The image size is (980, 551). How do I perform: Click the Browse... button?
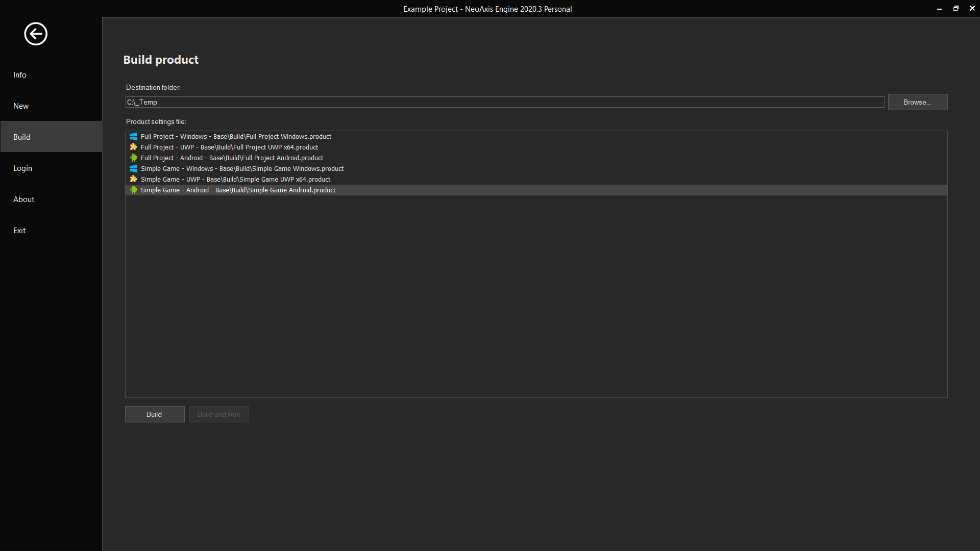pos(917,102)
